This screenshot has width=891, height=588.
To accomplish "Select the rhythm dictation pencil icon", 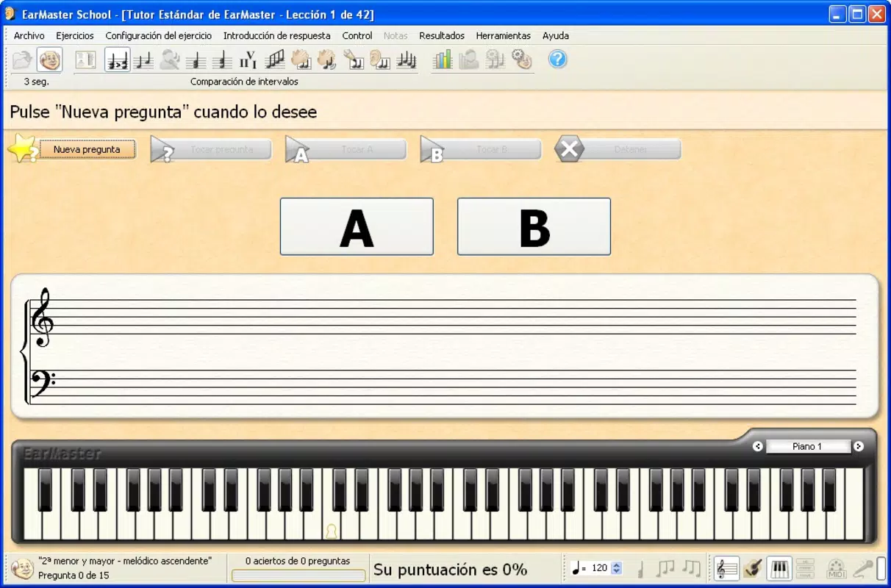I will (x=354, y=60).
